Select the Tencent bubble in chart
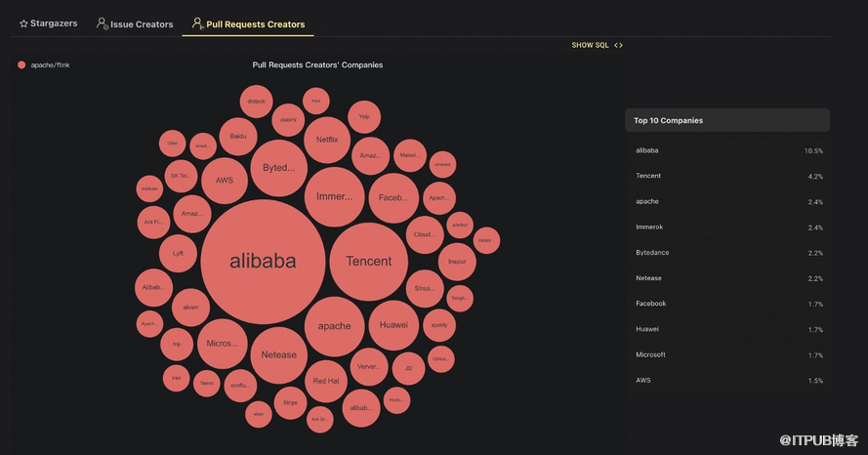 [x=369, y=262]
